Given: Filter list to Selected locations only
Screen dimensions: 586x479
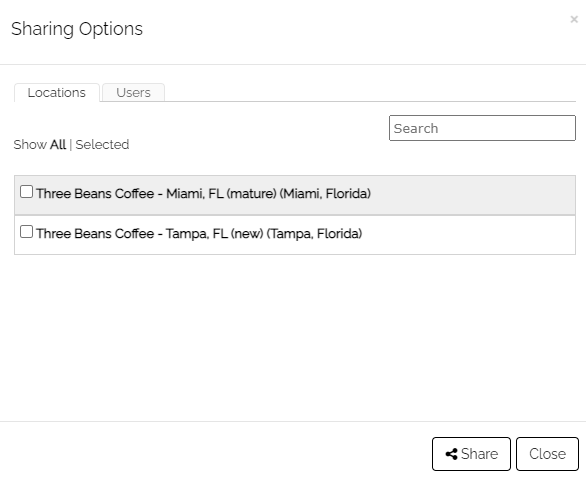Looking at the screenshot, I should coord(102,145).
